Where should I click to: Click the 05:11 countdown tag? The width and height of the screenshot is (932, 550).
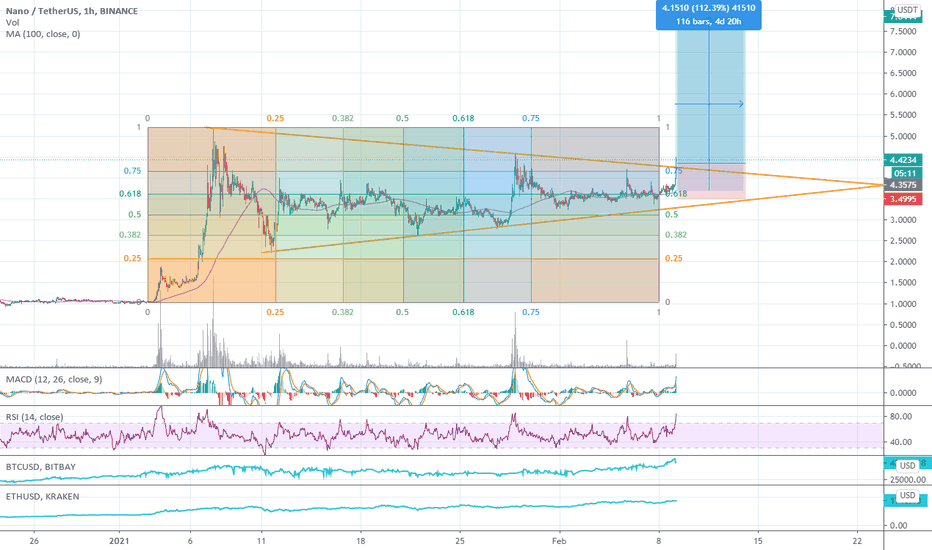904,173
